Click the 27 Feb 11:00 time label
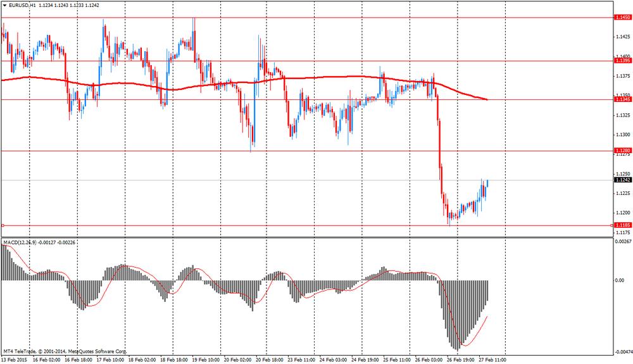This screenshot has height=364, width=633. pyautogui.click(x=492, y=360)
